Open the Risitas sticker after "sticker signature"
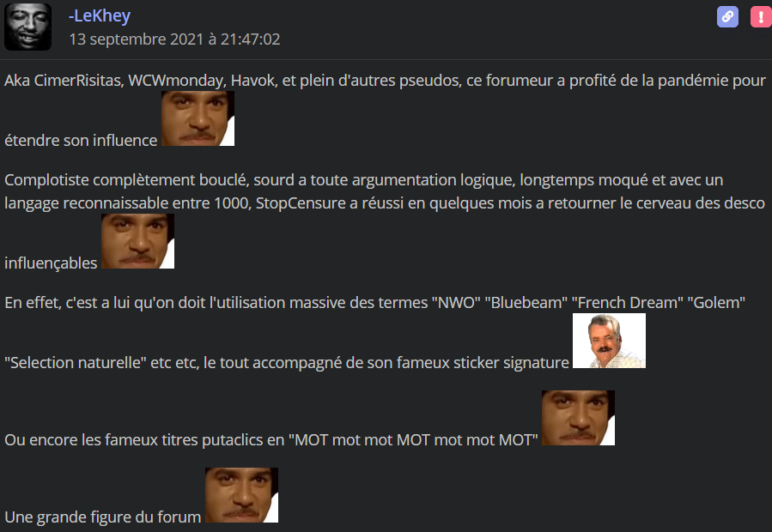This screenshot has width=772, height=532. tap(609, 341)
